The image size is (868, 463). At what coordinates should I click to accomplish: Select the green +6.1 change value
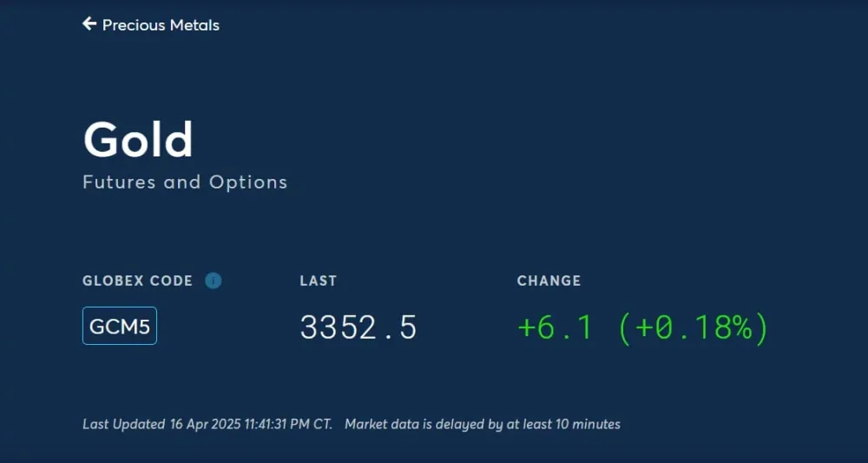[x=555, y=327]
